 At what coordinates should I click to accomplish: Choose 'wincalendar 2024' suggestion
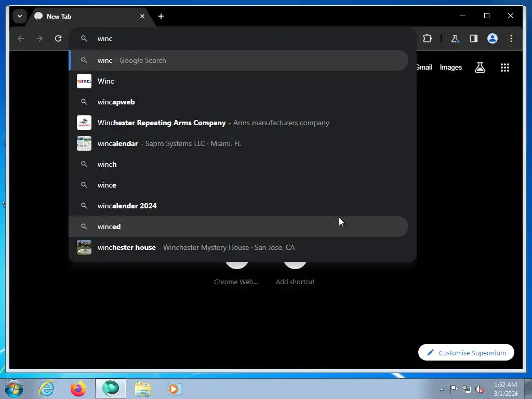pyautogui.click(x=238, y=206)
